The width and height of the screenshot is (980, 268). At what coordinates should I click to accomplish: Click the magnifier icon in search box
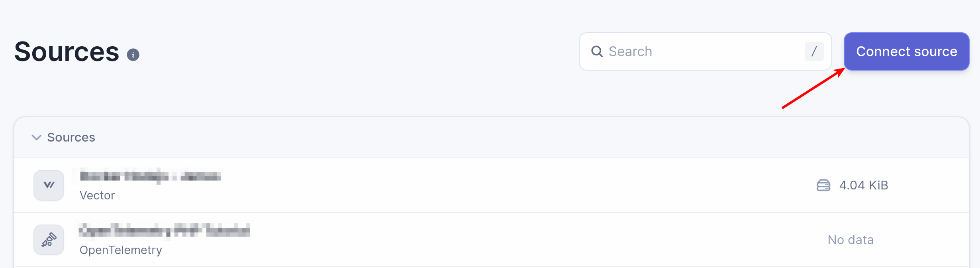597,51
